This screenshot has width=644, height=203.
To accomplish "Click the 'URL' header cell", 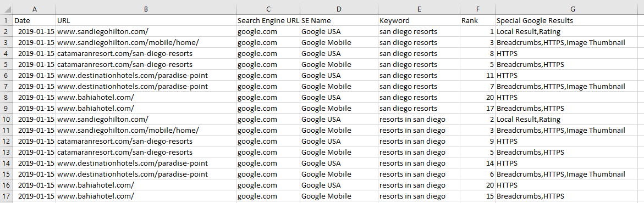I will click(146, 20).
